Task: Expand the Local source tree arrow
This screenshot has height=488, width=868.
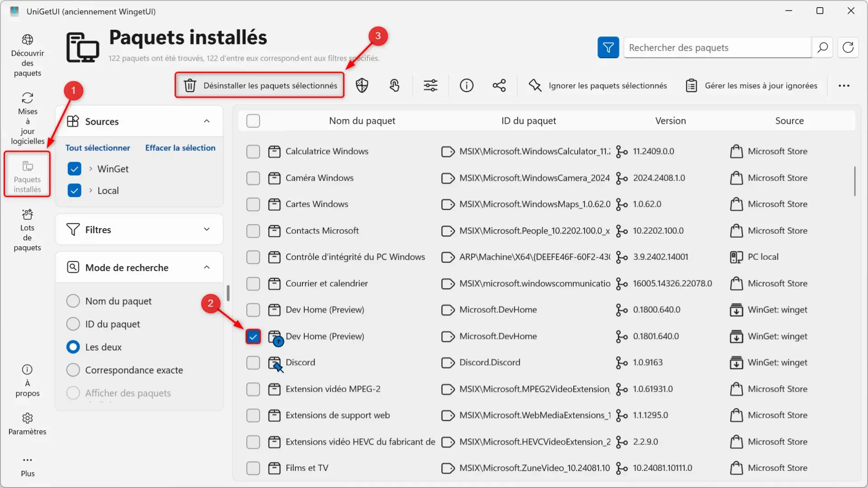Action: (91, 191)
